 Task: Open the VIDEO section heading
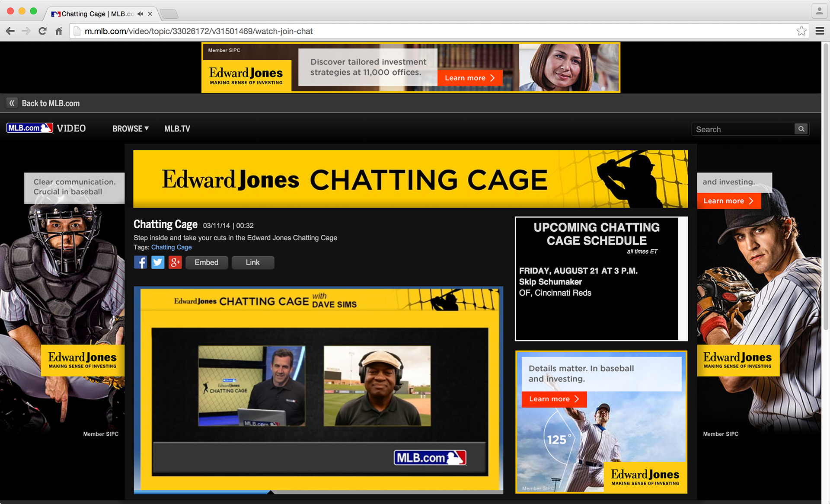(x=71, y=128)
